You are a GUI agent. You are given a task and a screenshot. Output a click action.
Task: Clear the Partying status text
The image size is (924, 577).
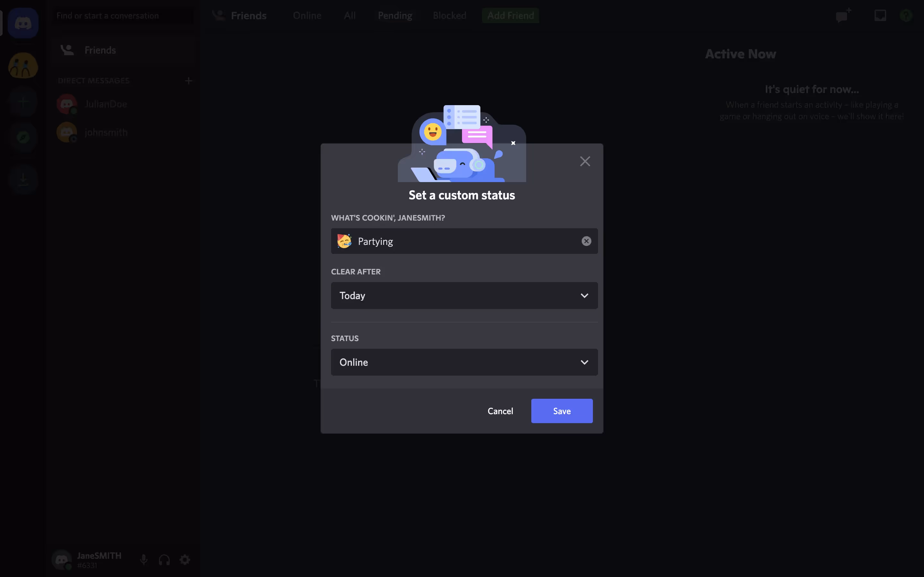586,241
